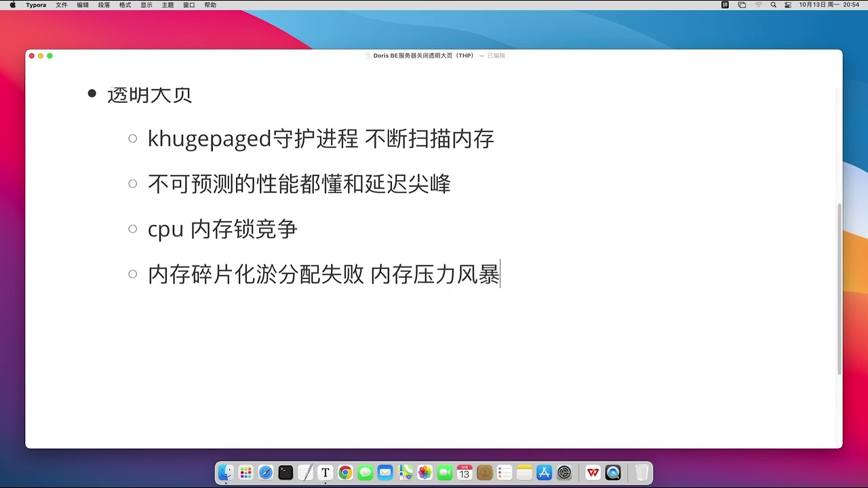Open Maps app in the dock

(406, 472)
